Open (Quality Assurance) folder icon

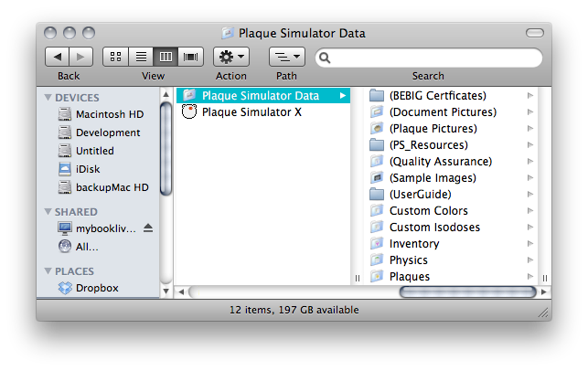coord(377,162)
